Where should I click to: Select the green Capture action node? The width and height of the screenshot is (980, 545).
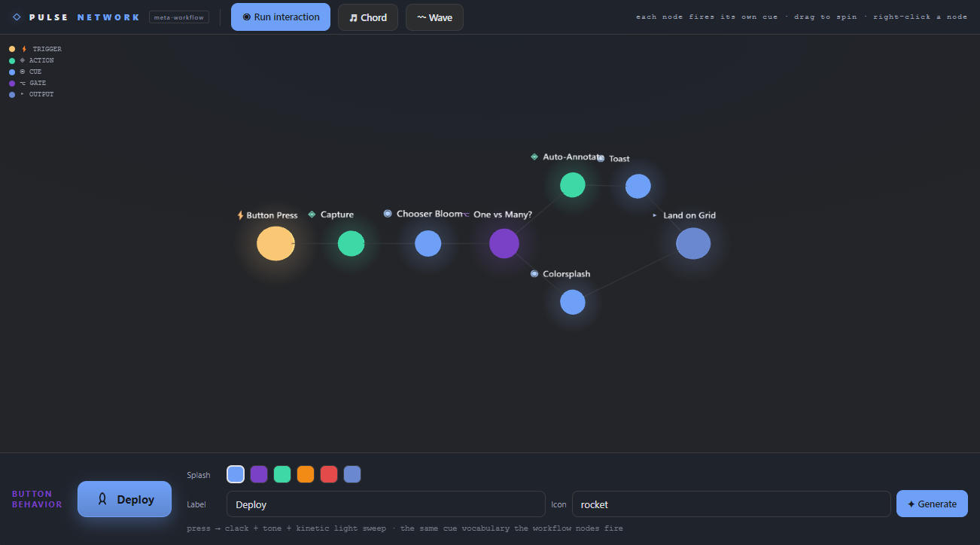[351, 243]
